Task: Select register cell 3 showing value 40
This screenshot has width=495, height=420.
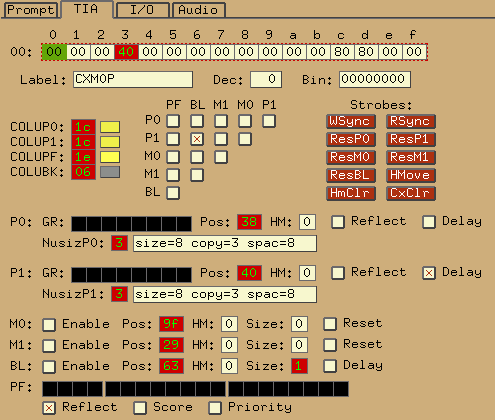Action: (126, 52)
